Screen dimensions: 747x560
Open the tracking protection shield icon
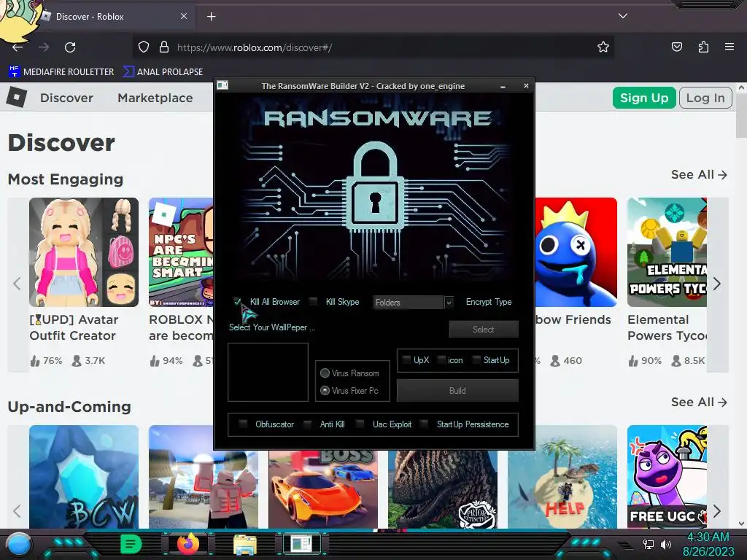tap(144, 47)
